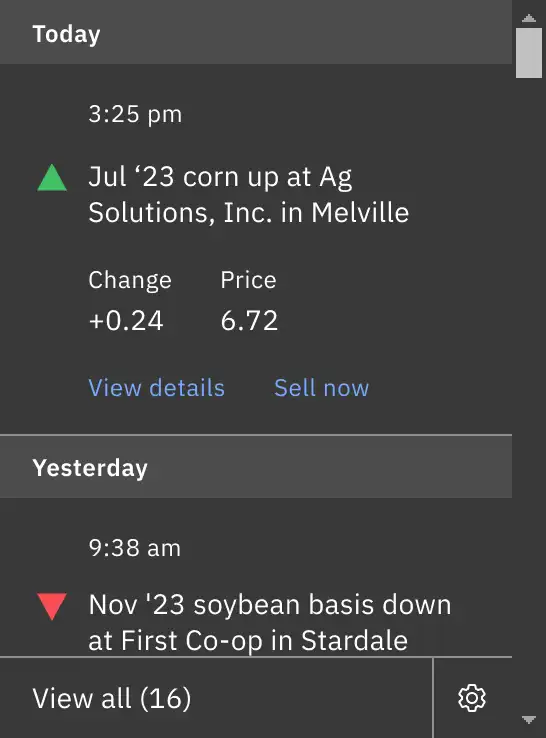Click the 3:25 pm timestamp
This screenshot has width=546, height=738.
tap(135, 114)
